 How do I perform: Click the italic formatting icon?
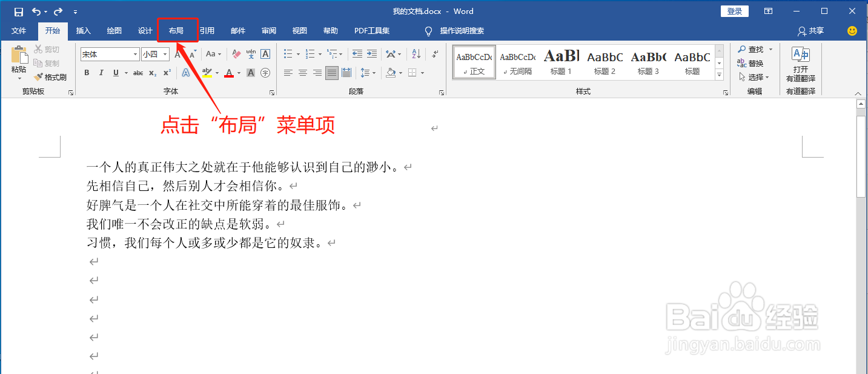[101, 73]
